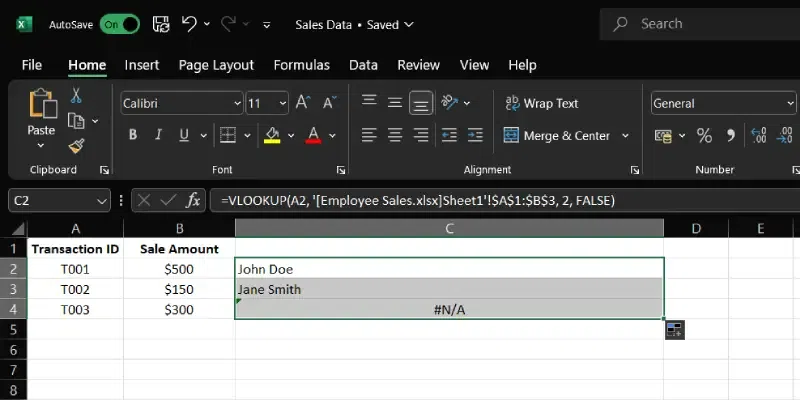Screen dimensions: 800x400
Task: Click the Copy icon
Action: 76,121
